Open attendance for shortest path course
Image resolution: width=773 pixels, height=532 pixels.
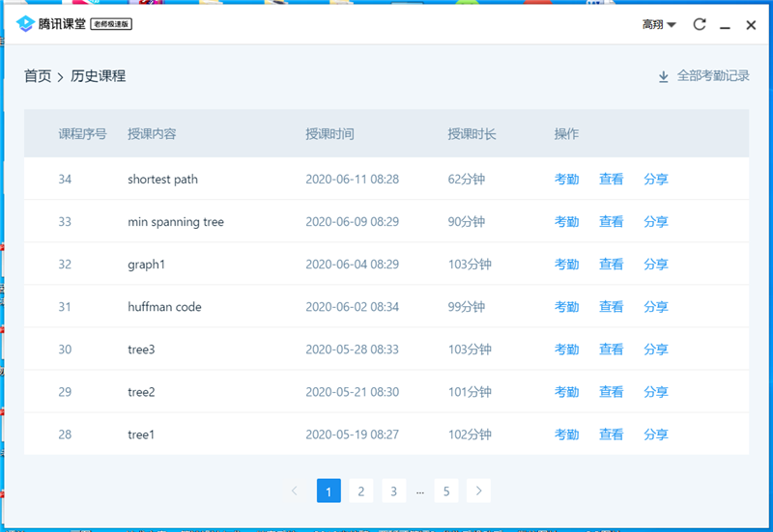tap(566, 180)
